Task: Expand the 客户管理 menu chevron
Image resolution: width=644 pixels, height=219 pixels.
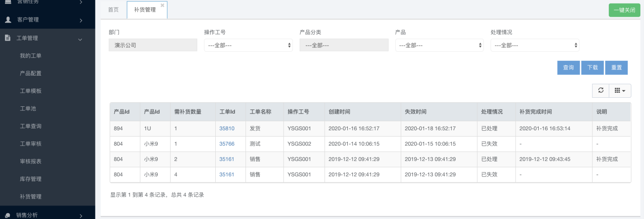Action: [x=81, y=20]
